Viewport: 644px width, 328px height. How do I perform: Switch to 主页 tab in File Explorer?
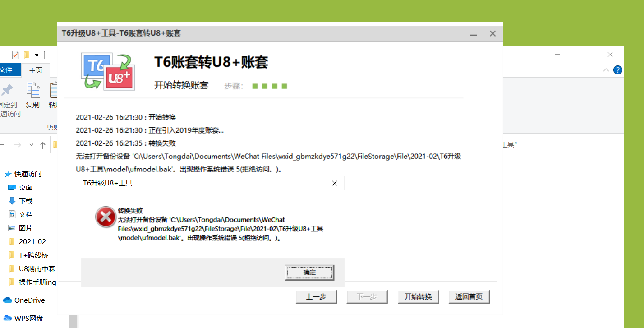pos(36,70)
